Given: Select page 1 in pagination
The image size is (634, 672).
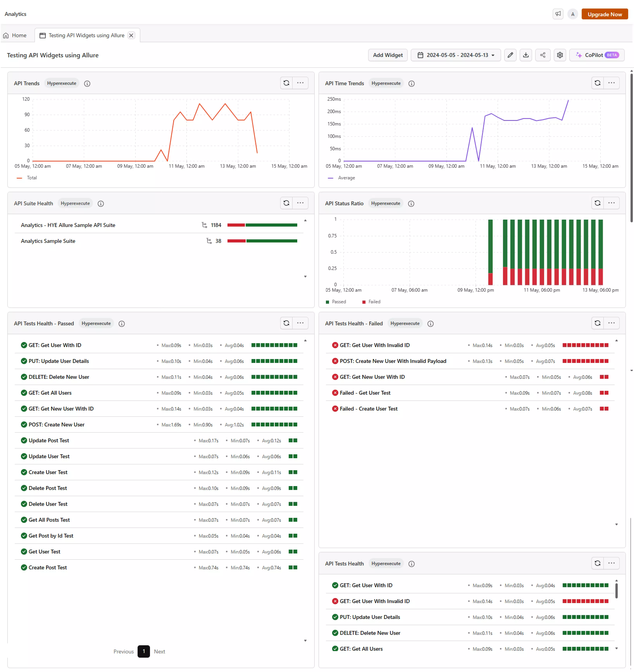Looking at the screenshot, I should coord(143,651).
